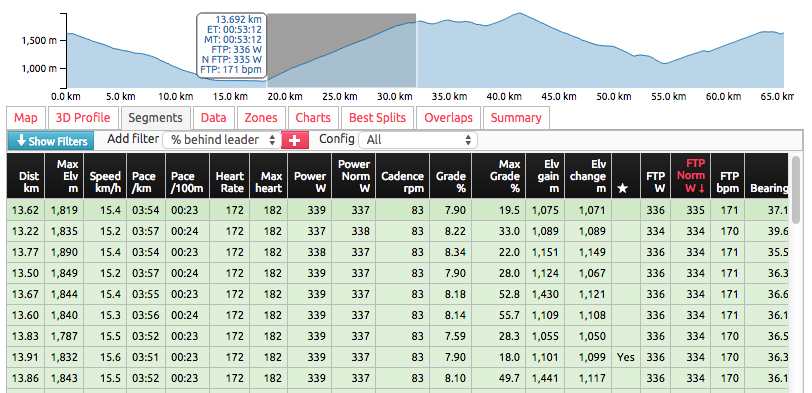
Task: Click speed cell '15.6'
Action: [x=105, y=357]
